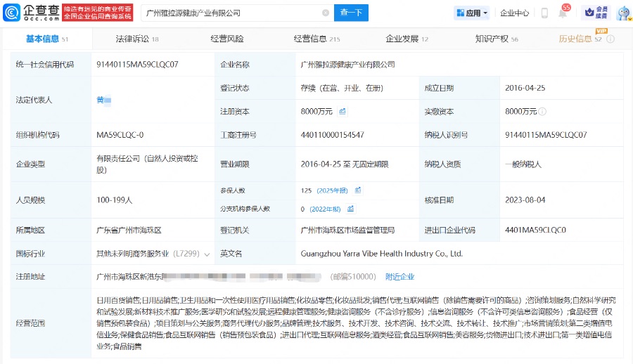View the registered capital trend chart icon

tap(343, 111)
